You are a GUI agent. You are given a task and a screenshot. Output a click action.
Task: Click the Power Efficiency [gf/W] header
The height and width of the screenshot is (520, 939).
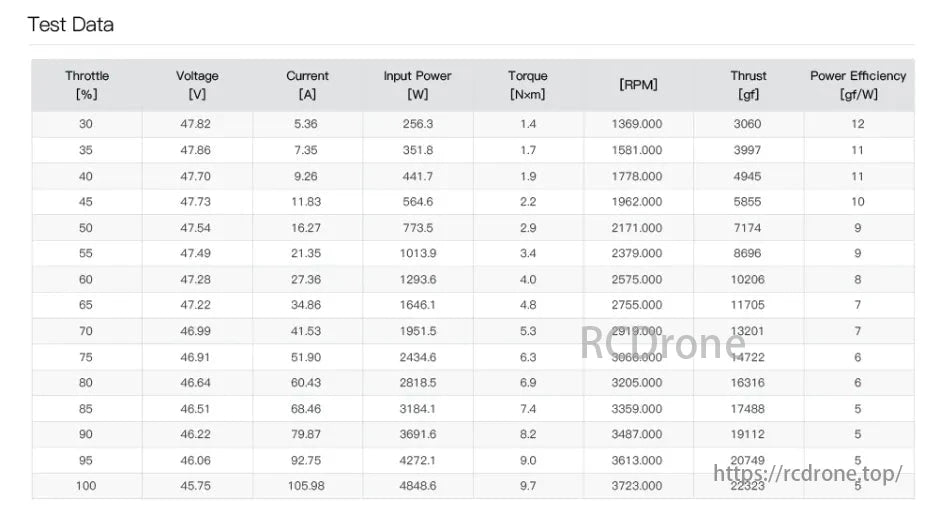[858, 85]
